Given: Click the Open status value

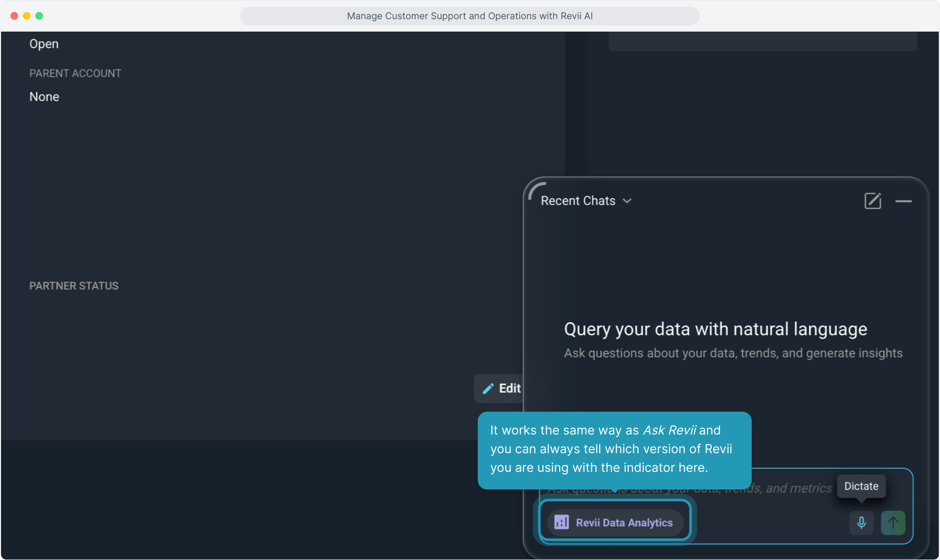Looking at the screenshot, I should 44,44.
